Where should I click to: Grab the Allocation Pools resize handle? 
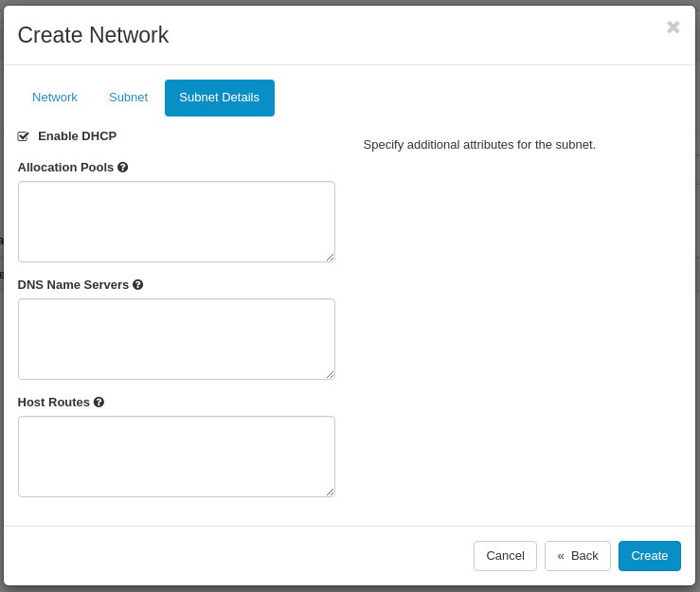[x=331, y=257]
